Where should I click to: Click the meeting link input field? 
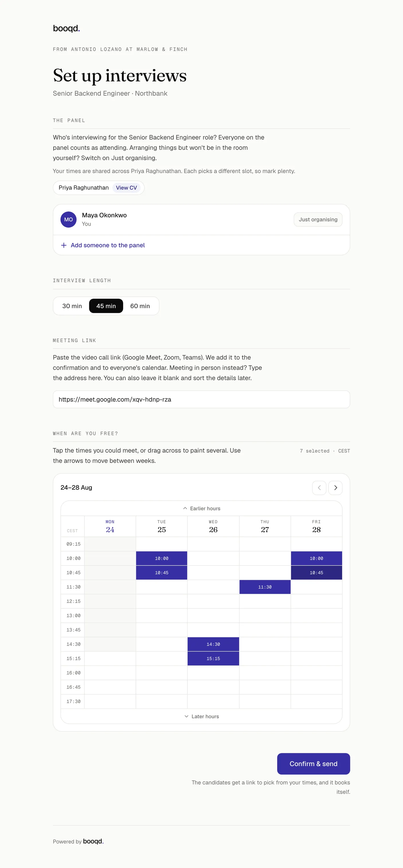point(201,399)
